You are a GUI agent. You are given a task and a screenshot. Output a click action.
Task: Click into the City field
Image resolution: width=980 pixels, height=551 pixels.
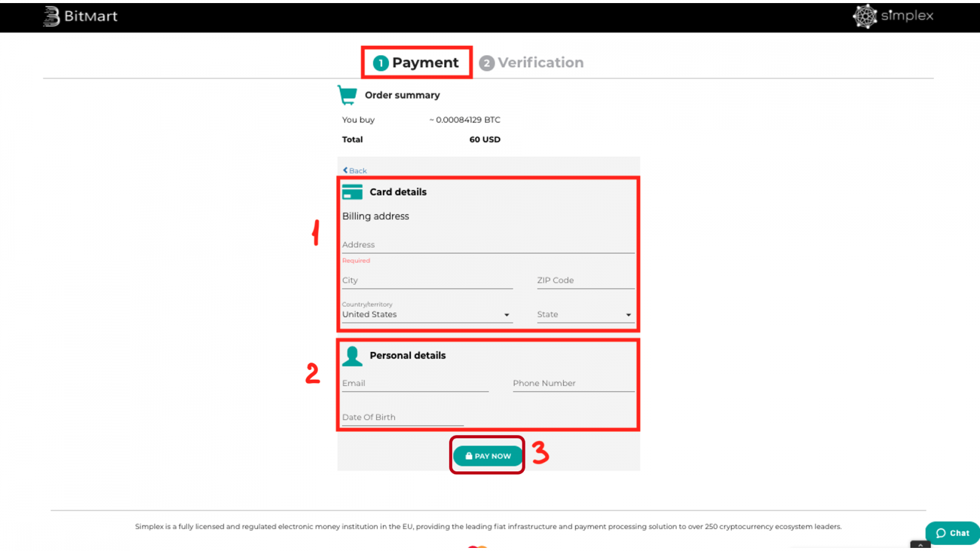(426, 280)
